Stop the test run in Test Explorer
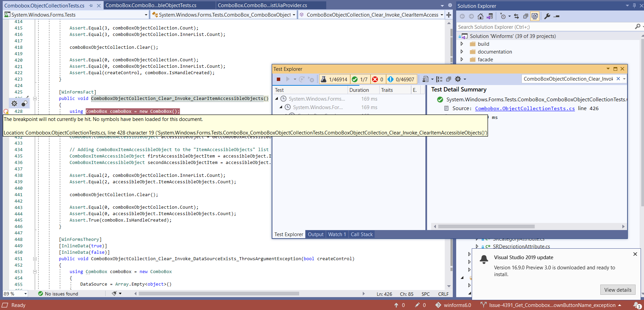 point(279,79)
